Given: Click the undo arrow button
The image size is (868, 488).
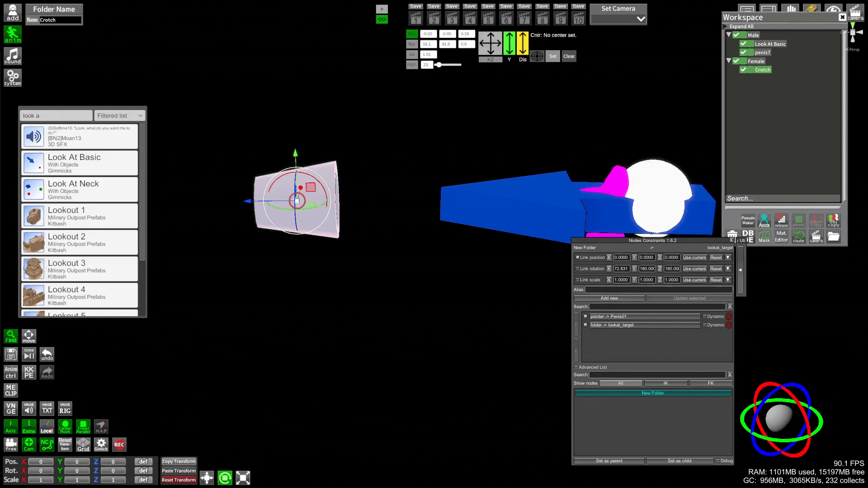Looking at the screenshot, I should pos(47,354).
